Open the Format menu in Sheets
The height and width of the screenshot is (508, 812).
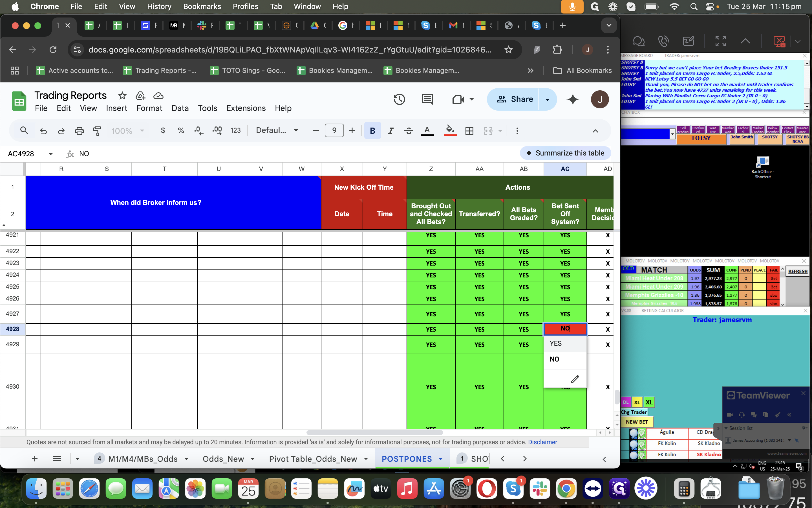pos(149,108)
